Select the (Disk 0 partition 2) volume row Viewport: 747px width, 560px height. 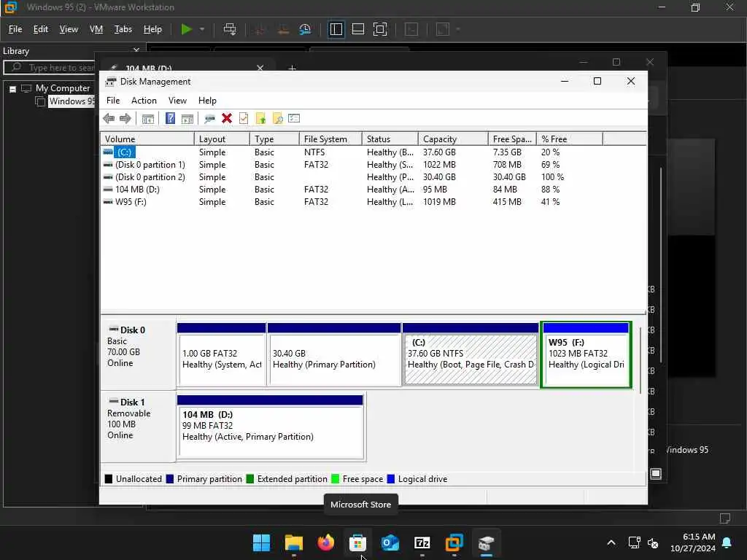point(373,177)
